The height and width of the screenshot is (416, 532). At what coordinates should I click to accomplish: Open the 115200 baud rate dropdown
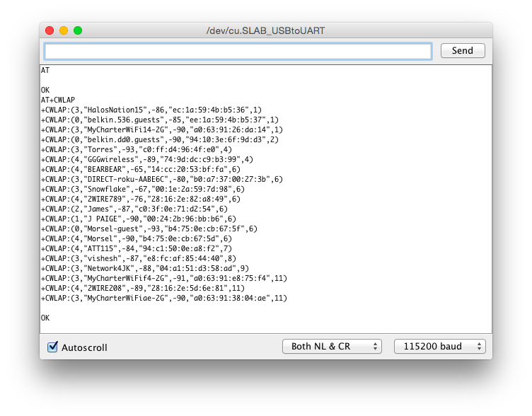tap(439, 347)
